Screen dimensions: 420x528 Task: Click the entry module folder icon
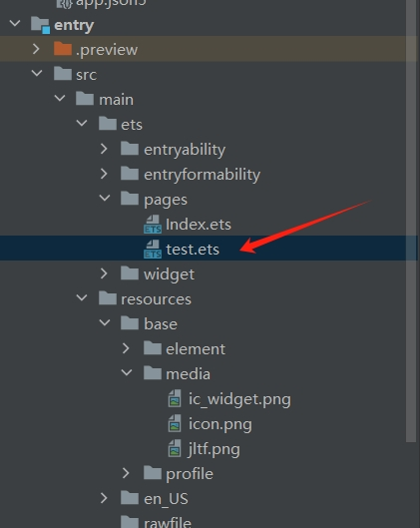[40, 25]
